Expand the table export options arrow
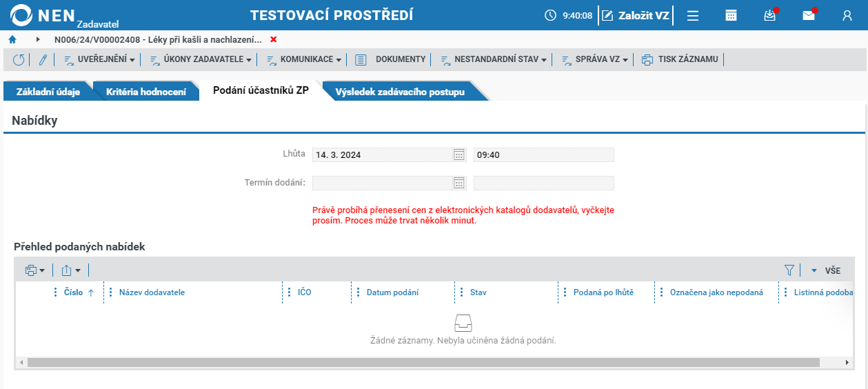The width and height of the screenshot is (868, 389). (x=78, y=271)
